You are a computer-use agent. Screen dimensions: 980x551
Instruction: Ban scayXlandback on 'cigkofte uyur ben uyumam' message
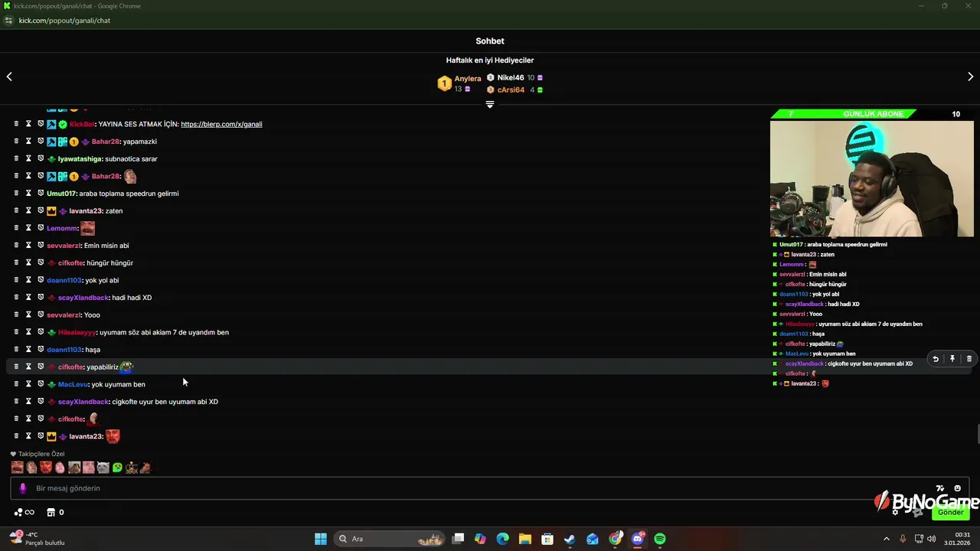tap(41, 402)
